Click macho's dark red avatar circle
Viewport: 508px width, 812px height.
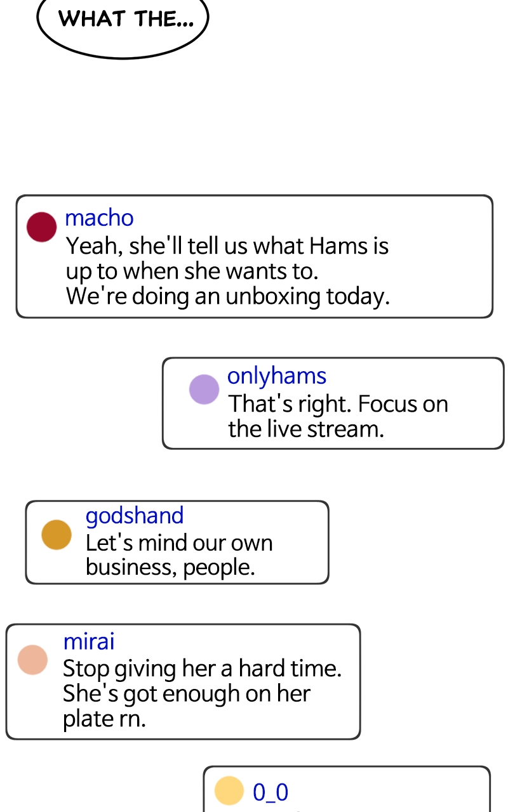coord(42,226)
